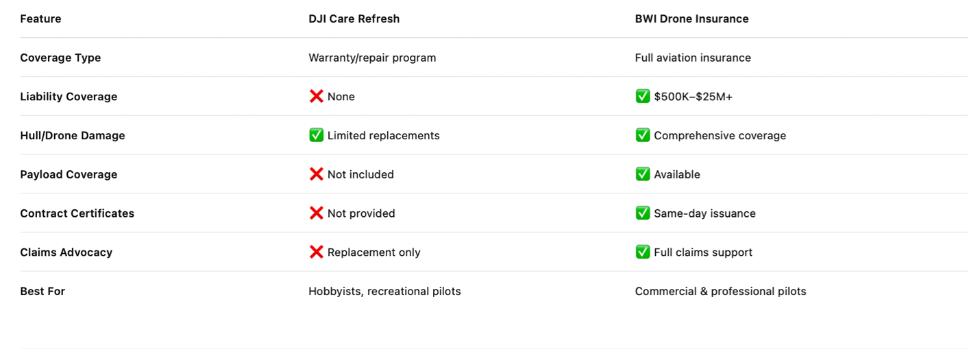
Task: Click the Claims Advocacy row label
Action: (x=66, y=253)
